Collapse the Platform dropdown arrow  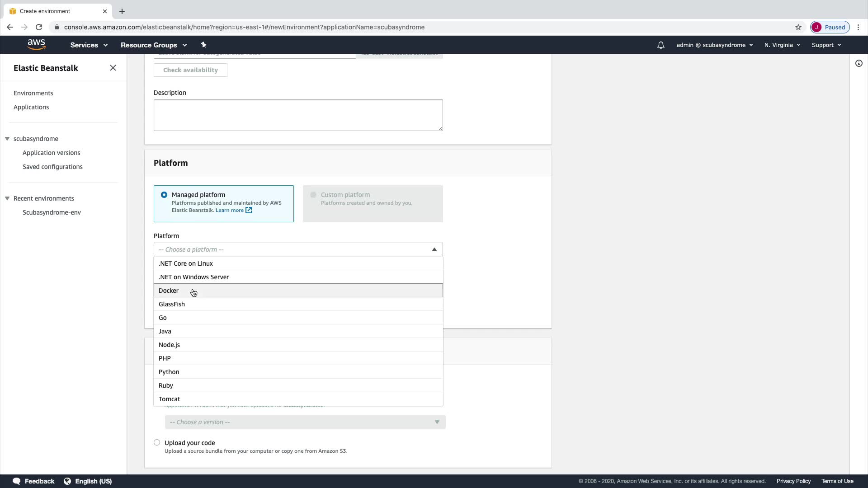(434, 249)
